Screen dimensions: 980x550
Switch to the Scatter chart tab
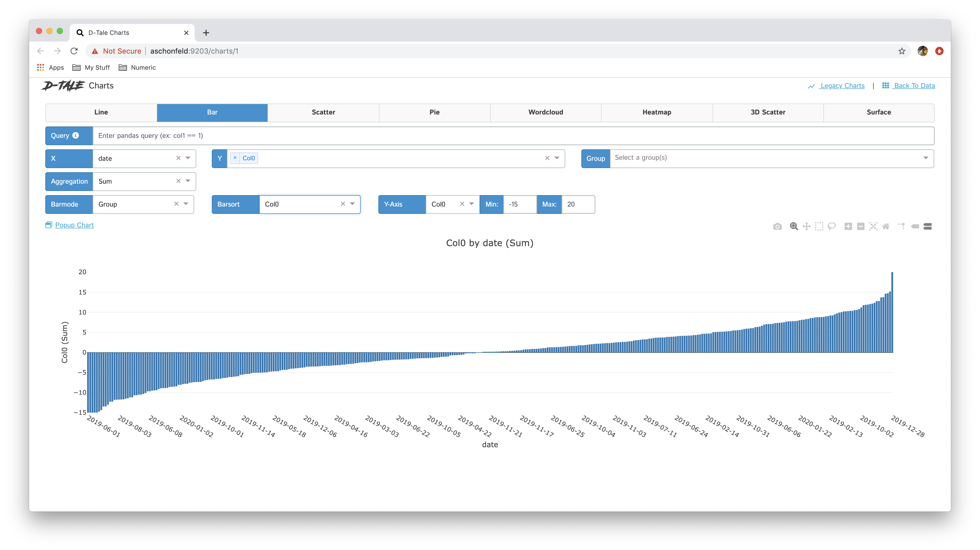coord(323,112)
